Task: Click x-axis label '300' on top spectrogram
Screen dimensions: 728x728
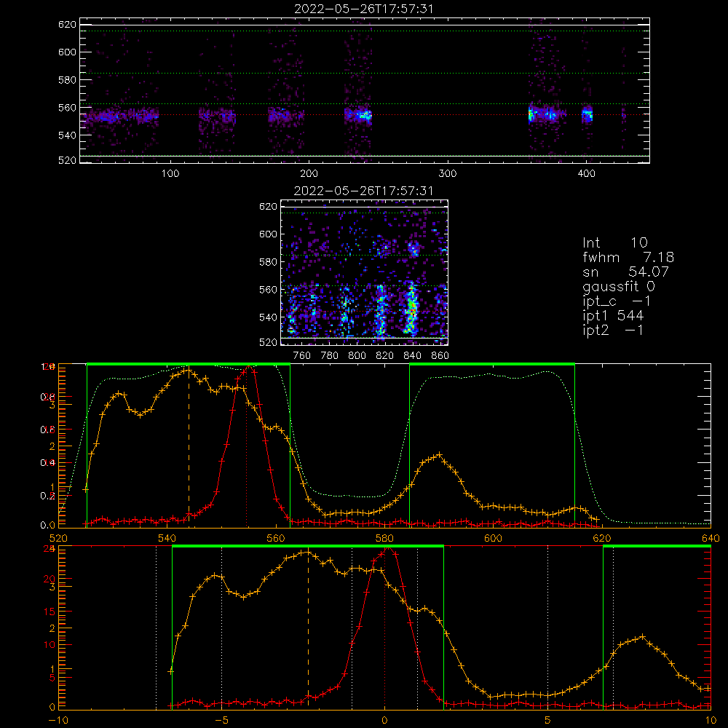Action: tap(447, 174)
